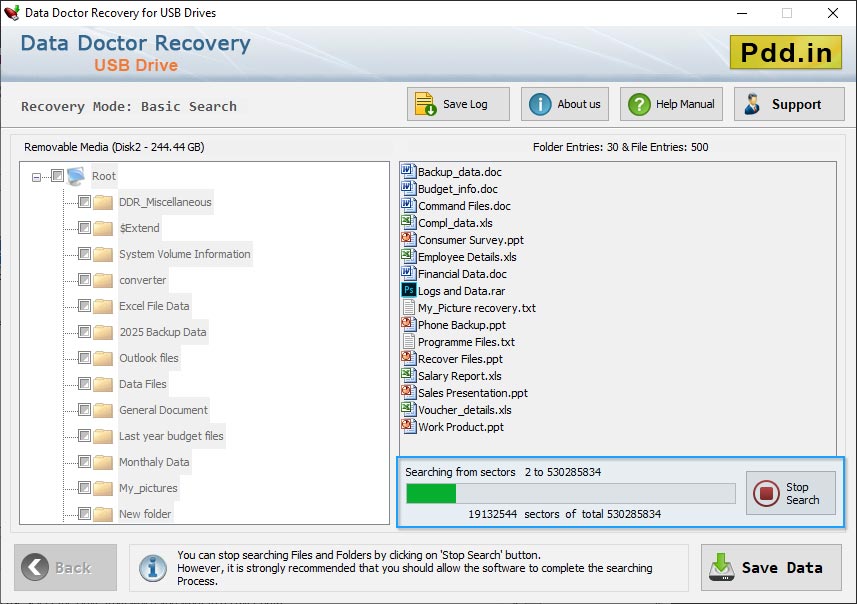Image resolution: width=857 pixels, height=604 pixels.
Task: Click the PowerPoint icon for Phone Backup.ppt
Action: pos(408,324)
